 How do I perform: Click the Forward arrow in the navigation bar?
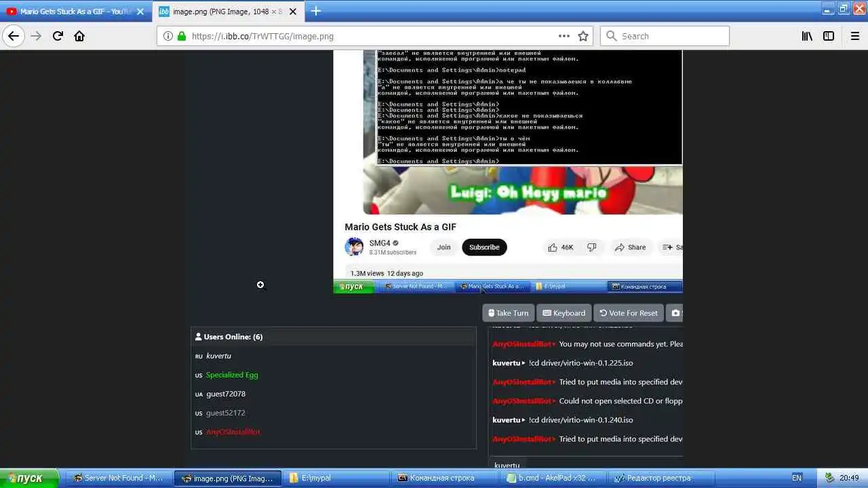click(x=36, y=36)
